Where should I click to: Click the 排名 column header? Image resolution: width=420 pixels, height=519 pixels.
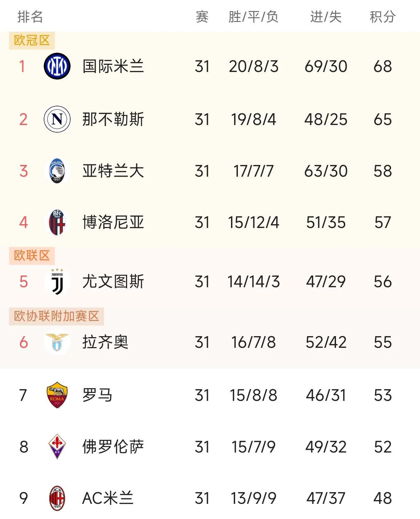pyautogui.click(x=30, y=17)
